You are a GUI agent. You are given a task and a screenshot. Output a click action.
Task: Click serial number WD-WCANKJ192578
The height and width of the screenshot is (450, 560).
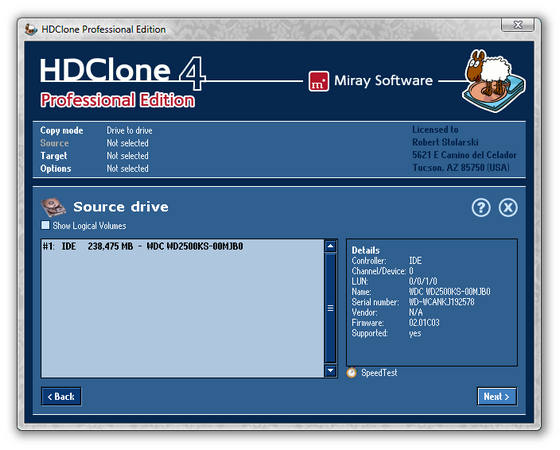(441, 302)
